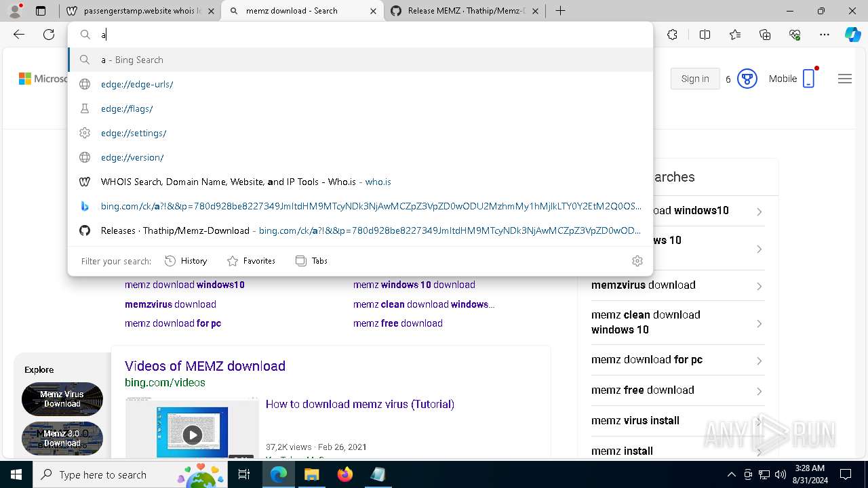The image size is (868, 488).
Task: Launch Firefox from the taskbar
Action: (344, 474)
